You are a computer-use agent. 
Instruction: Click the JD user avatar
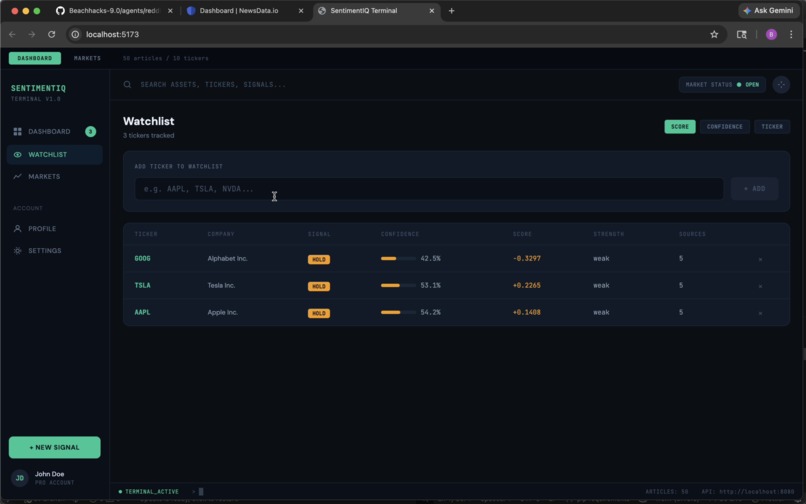coord(20,478)
